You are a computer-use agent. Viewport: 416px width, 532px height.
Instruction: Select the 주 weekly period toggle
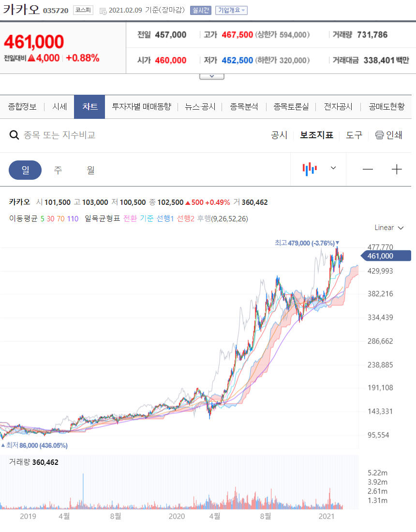point(58,170)
